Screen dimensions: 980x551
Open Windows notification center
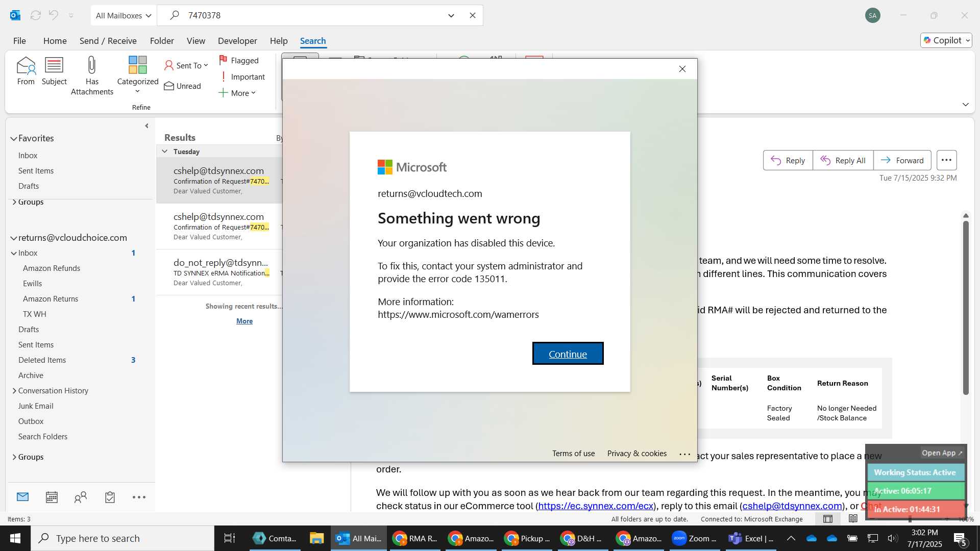click(960, 538)
